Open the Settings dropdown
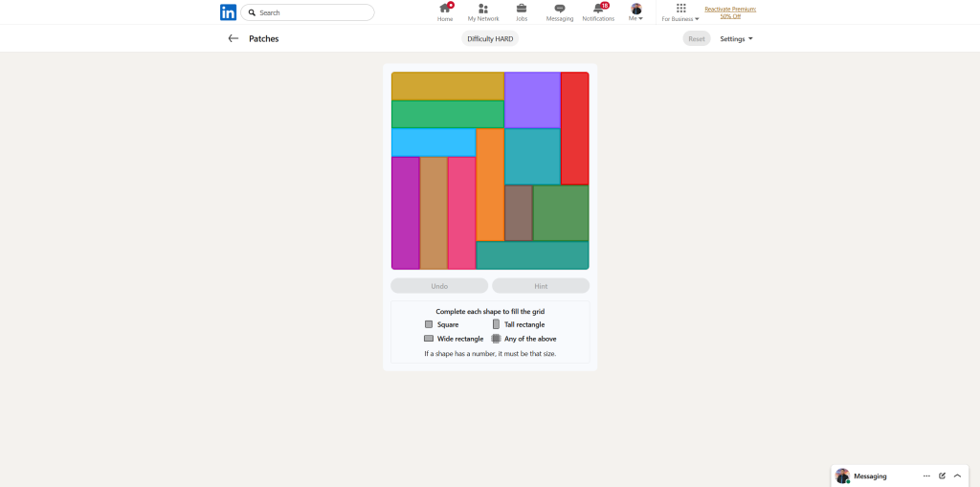Screen dimensions: 980x487 click(x=736, y=39)
